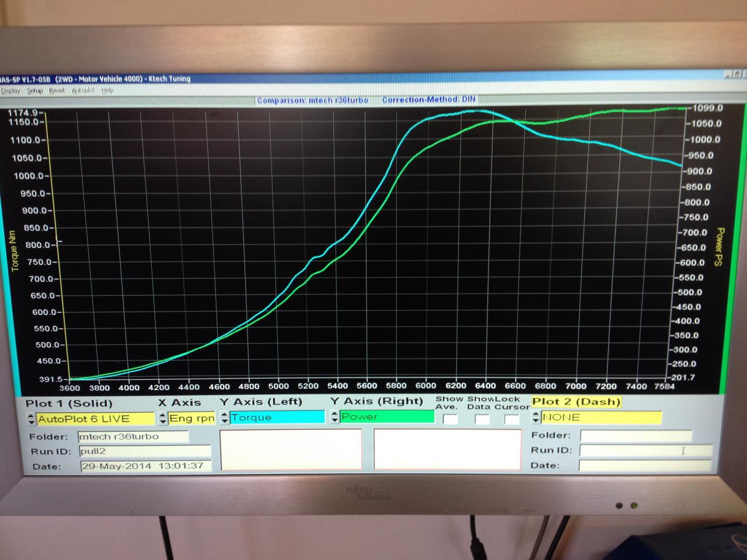The image size is (747, 560).
Task: Click the Plot 1 Run ID field pull2
Action: [x=144, y=451]
